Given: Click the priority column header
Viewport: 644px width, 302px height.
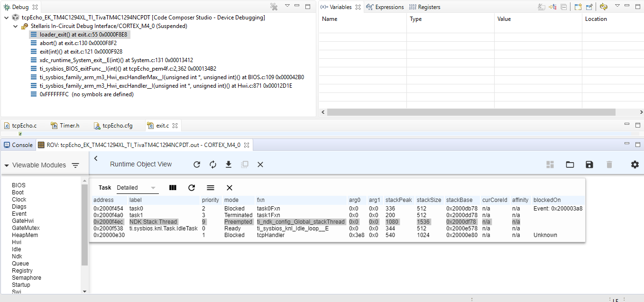Looking at the screenshot, I should tap(211, 200).
